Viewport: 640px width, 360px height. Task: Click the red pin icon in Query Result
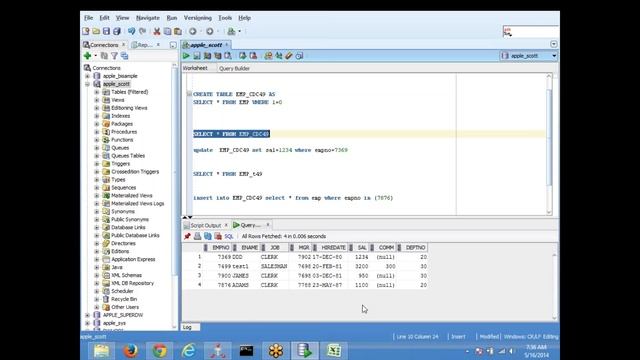pos(187,236)
